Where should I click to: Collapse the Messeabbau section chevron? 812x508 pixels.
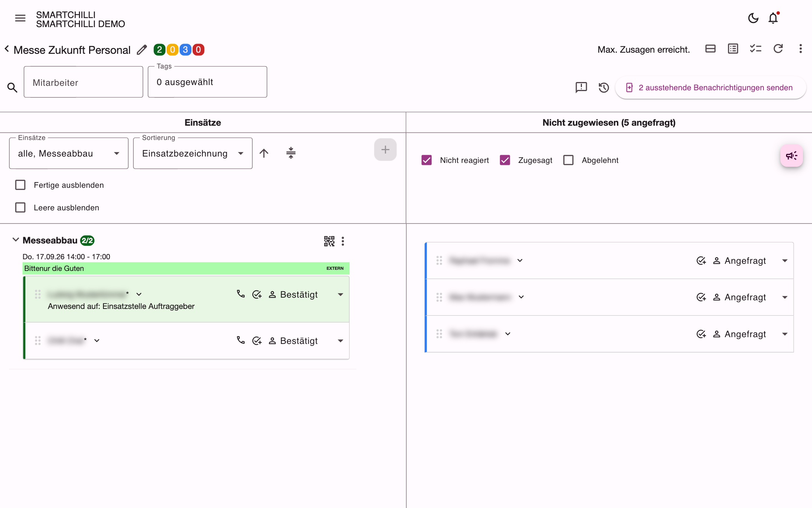coord(16,240)
